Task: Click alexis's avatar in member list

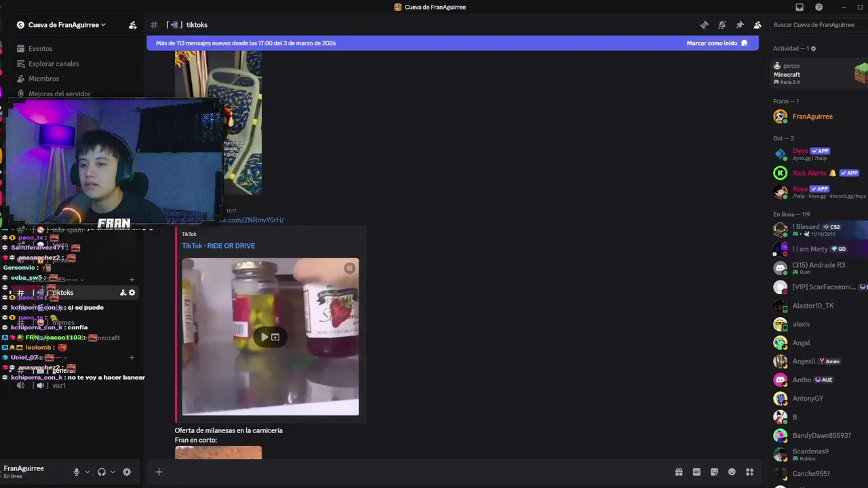Action: click(781, 324)
